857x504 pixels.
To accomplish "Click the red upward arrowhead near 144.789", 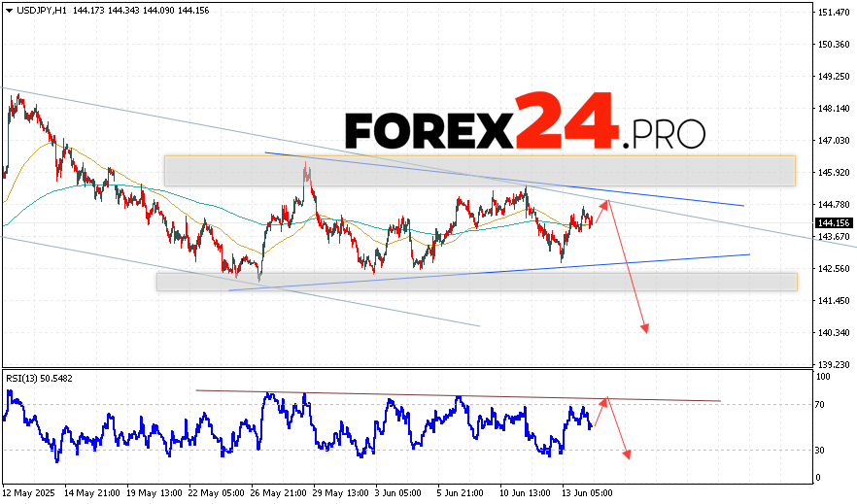I will coord(606,202).
